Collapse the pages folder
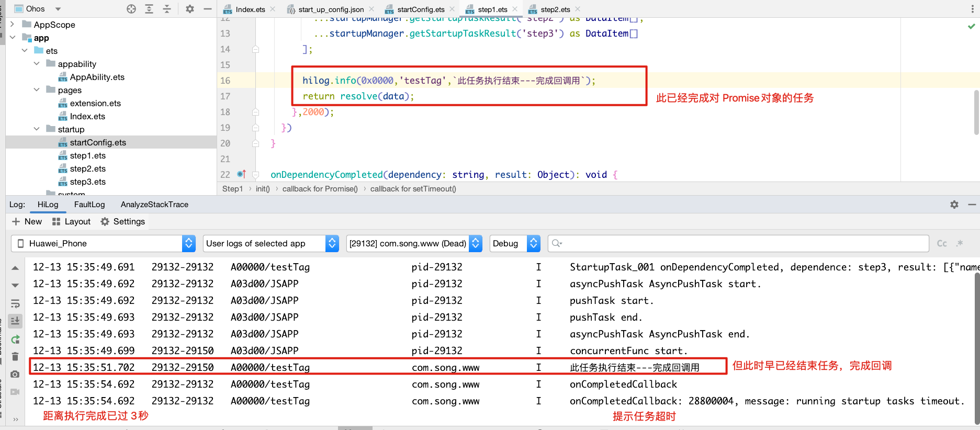980x430 pixels. (36, 90)
